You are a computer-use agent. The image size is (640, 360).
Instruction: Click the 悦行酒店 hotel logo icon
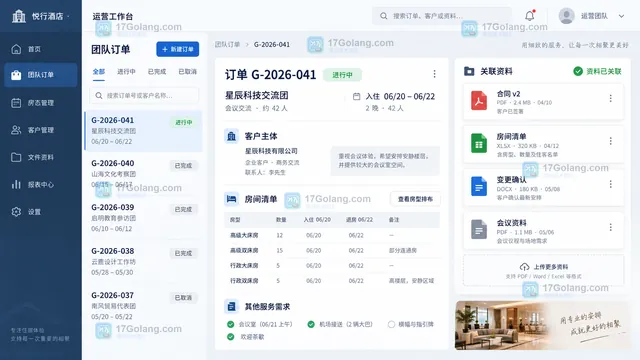point(18,16)
